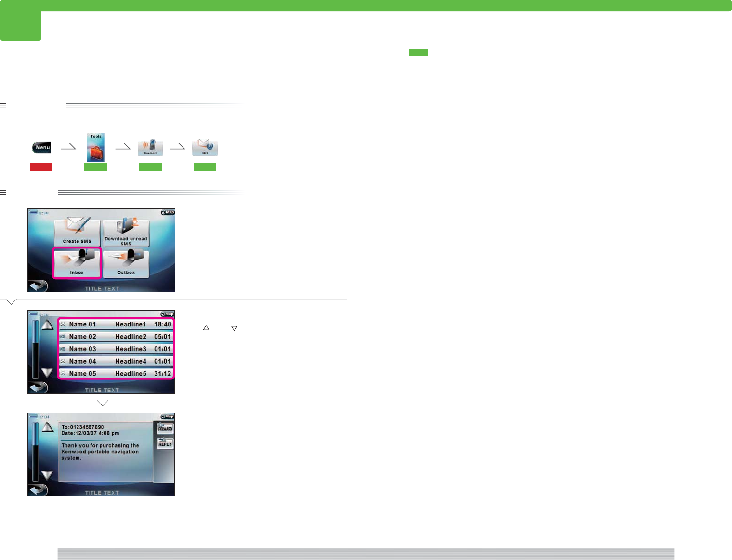This screenshot has height=560, width=732.
Task: Open the Outbox mailbox button
Action: 126,263
